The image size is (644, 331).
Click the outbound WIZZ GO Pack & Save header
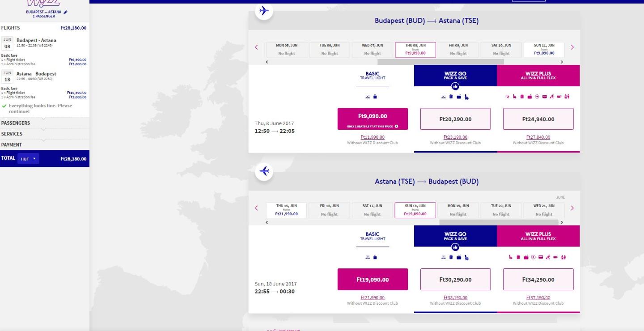coord(455,75)
